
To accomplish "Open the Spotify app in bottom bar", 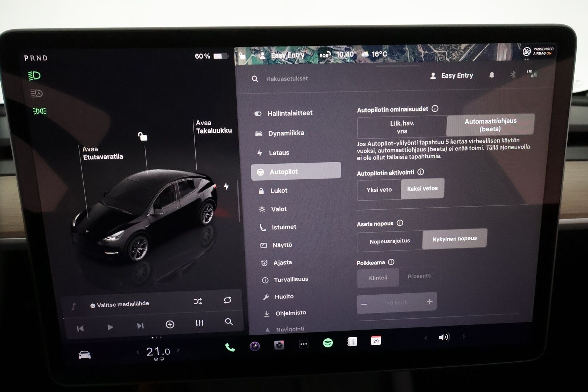I will (x=328, y=343).
